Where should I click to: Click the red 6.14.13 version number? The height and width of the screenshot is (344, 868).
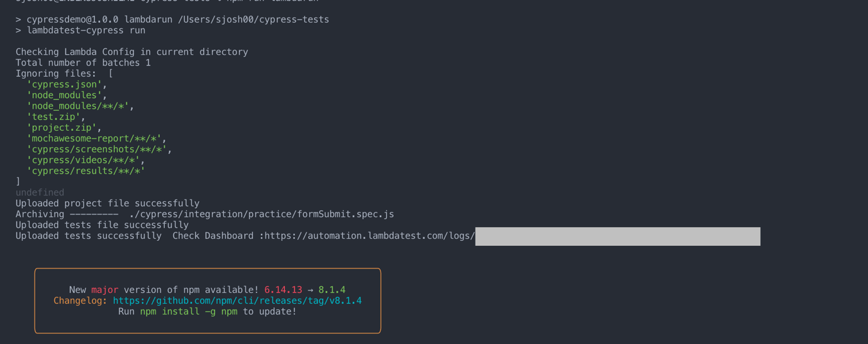click(x=283, y=290)
